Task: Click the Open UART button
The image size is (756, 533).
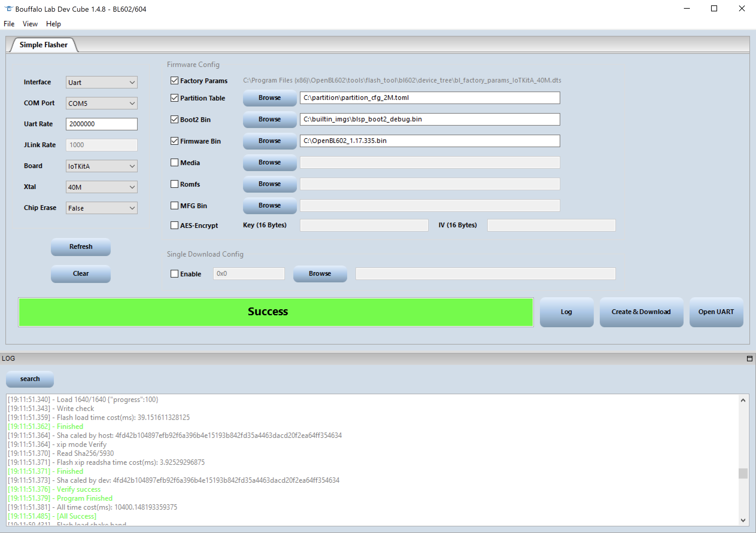Action: [x=716, y=312]
